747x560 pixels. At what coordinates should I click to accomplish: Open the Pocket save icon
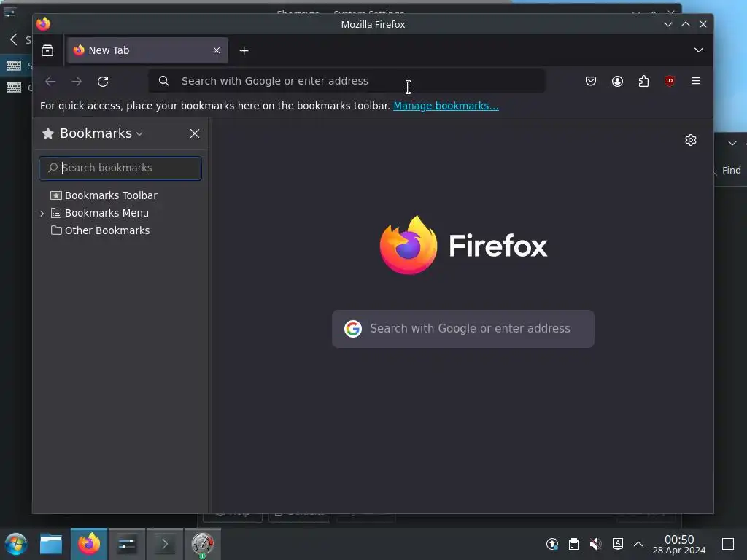pyautogui.click(x=591, y=81)
